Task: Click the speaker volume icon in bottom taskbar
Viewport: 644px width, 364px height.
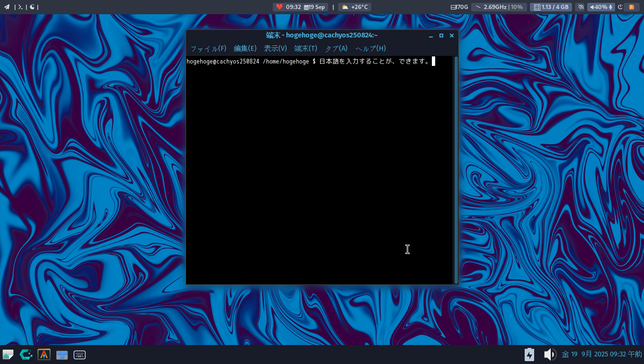Action: (549, 355)
